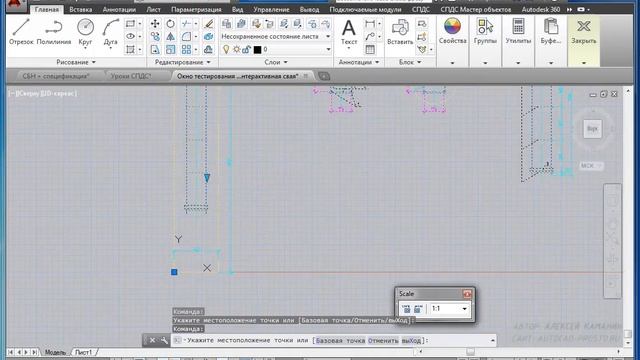Switch to the Вставка ribbon tab

pyautogui.click(x=80, y=9)
